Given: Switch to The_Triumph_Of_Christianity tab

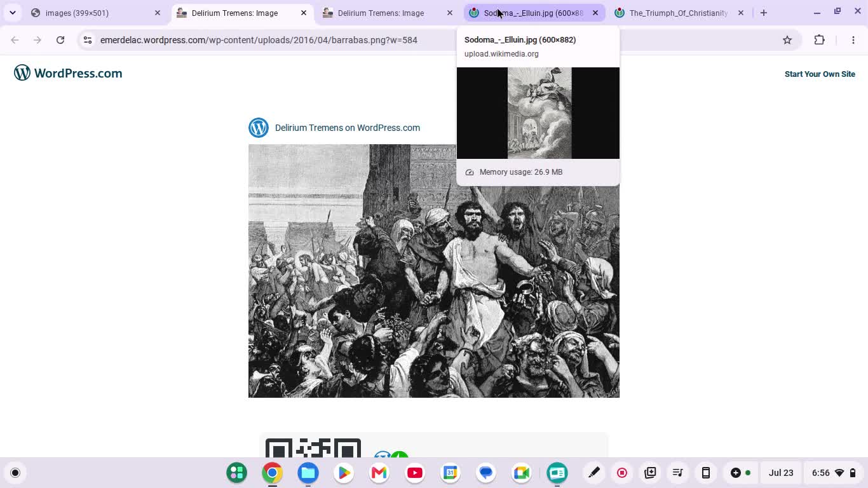Looking at the screenshot, I should (679, 13).
